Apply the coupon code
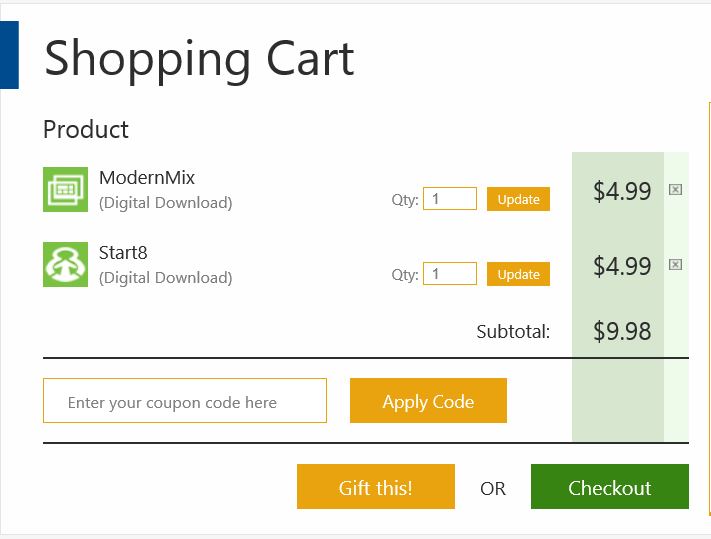The image size is (711, 539). point(428,401)
